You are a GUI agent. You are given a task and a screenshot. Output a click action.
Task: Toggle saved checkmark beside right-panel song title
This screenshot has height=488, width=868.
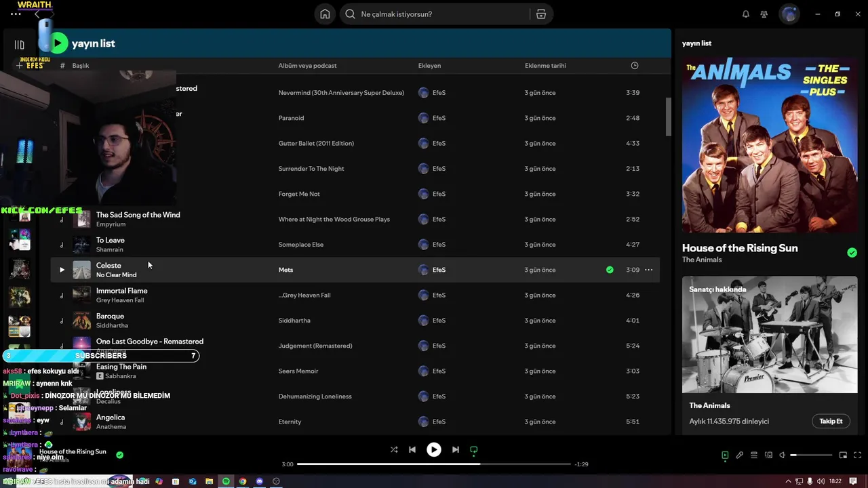(x=852, y=253)
